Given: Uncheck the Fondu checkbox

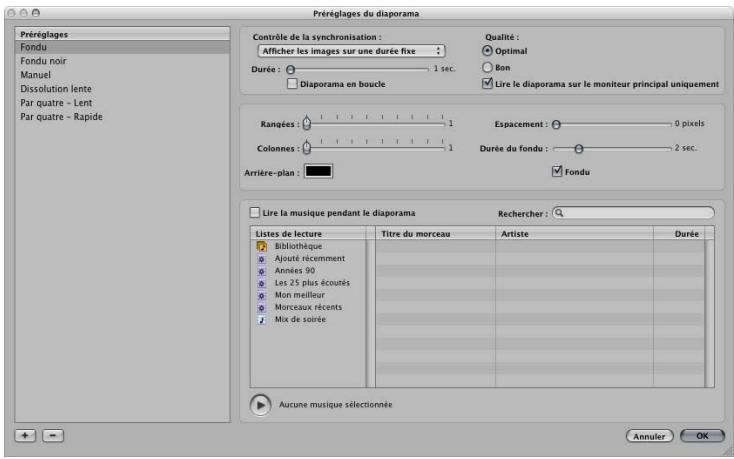Looking at the screenshot, I should point(557,171).
